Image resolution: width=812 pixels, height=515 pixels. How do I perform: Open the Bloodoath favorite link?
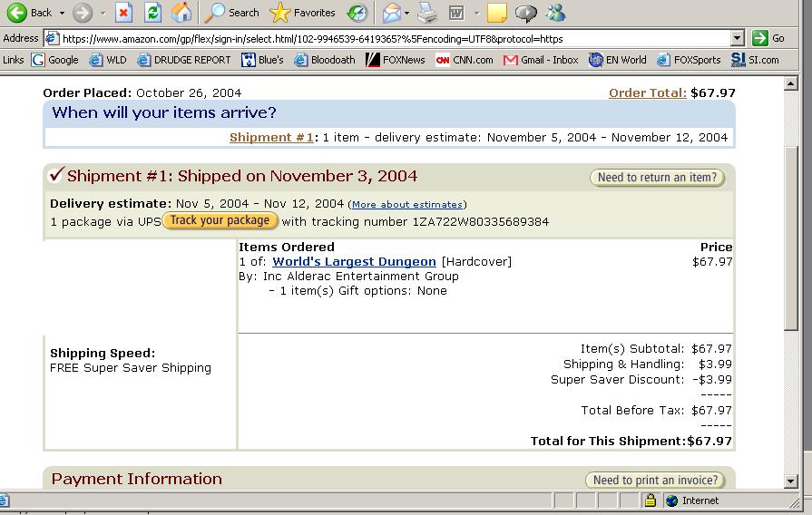pos(325,60)
